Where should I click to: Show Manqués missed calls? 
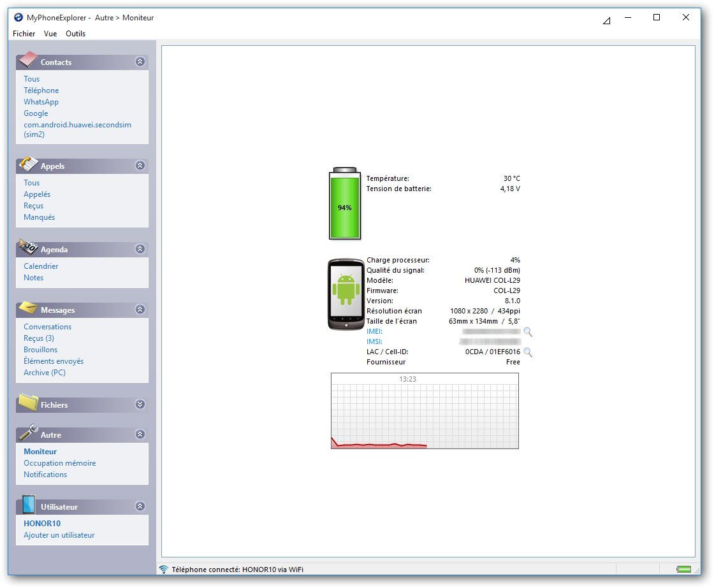39,217
